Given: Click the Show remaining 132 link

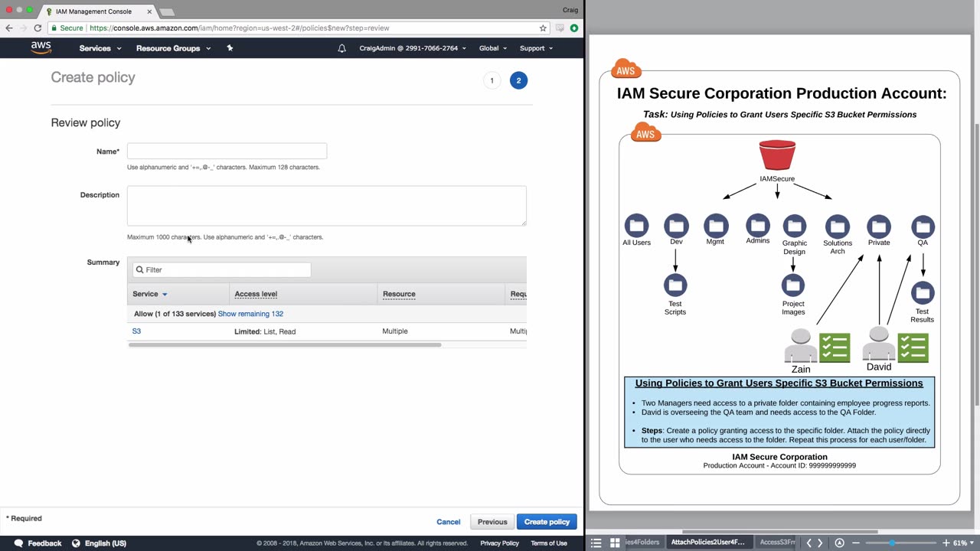Looking at the screenshot, I should [x=250, y=314].
